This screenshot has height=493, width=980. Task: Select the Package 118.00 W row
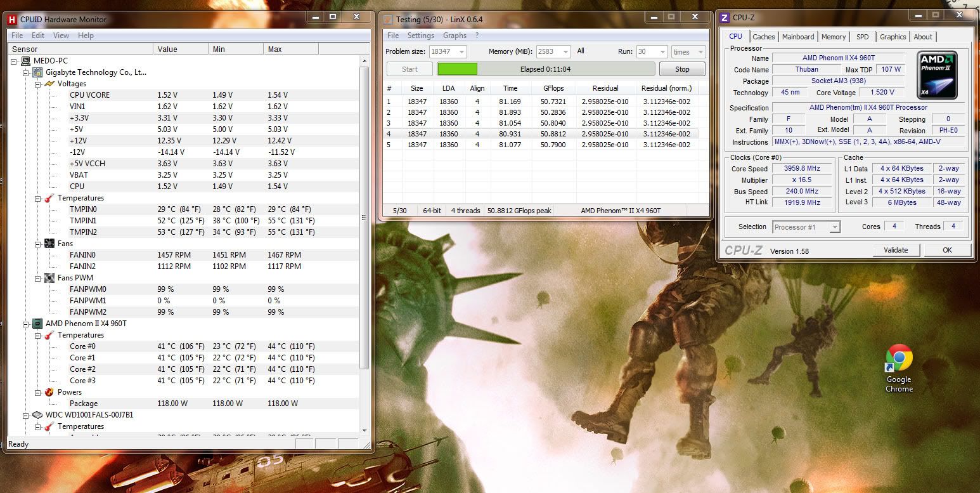214,404
